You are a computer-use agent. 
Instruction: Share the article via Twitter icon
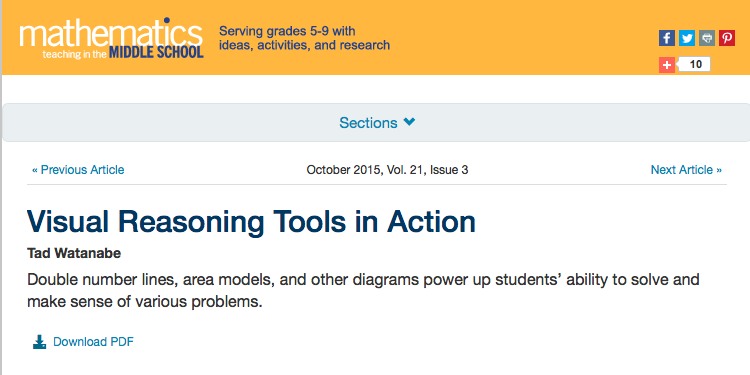pos(687,38)
